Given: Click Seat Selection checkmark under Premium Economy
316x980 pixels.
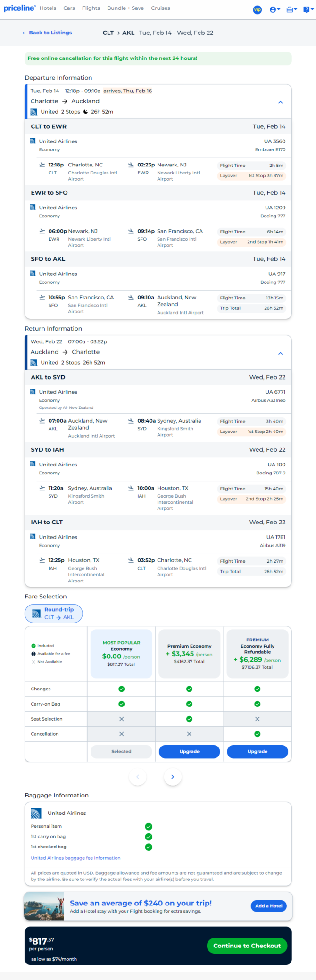Looking at the screenshot, I should 189,719.
